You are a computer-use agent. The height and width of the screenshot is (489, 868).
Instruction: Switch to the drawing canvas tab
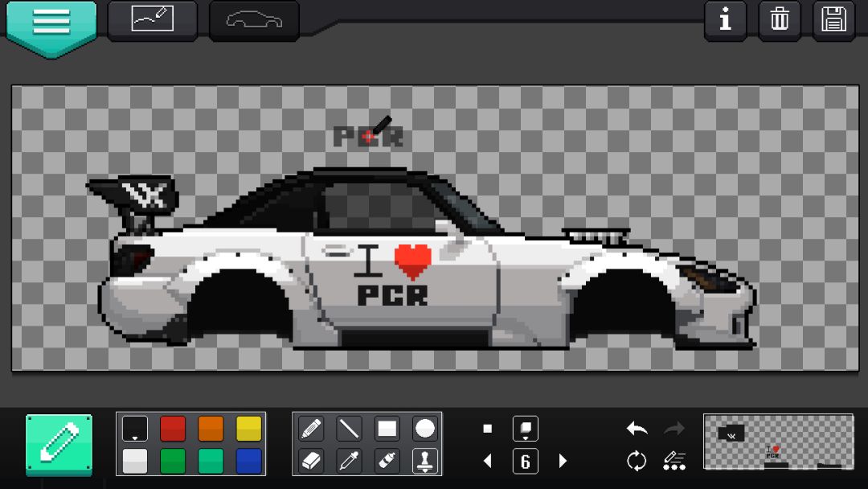tap(152, 19)
